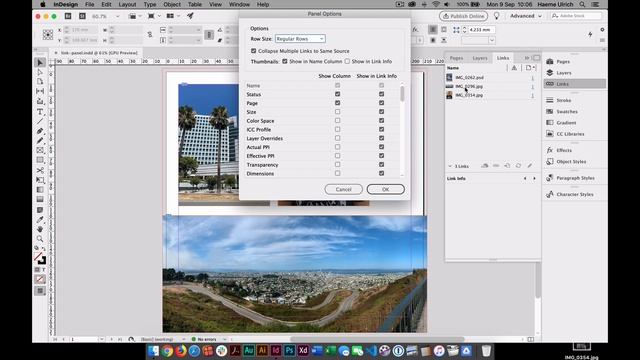The height and width of the screenshot is (360, 640).
Task: Select the Gap tool
Action: click(x=40, y=91)
